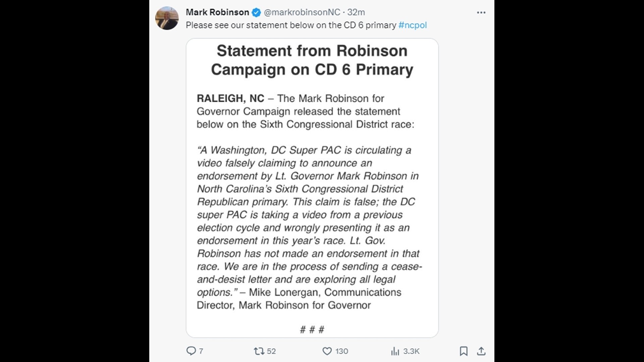
Task: Open the #ncpol hashtag feed
Action: (x=413, y=25)
